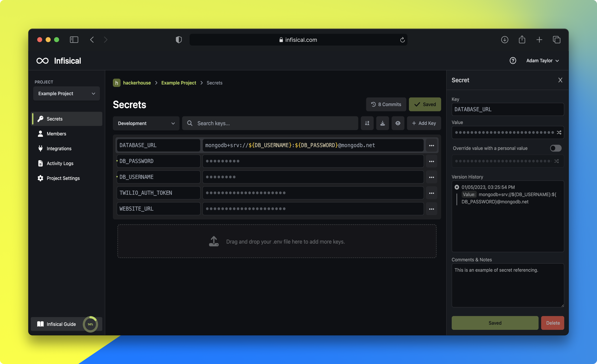Go back with the browser back arrow
597x364 pixels.
[92, 40]
